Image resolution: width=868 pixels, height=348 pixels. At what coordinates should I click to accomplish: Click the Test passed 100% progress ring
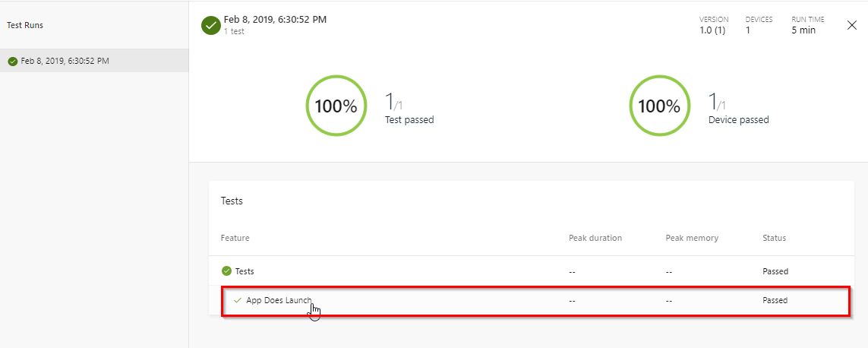click(336, 106)
